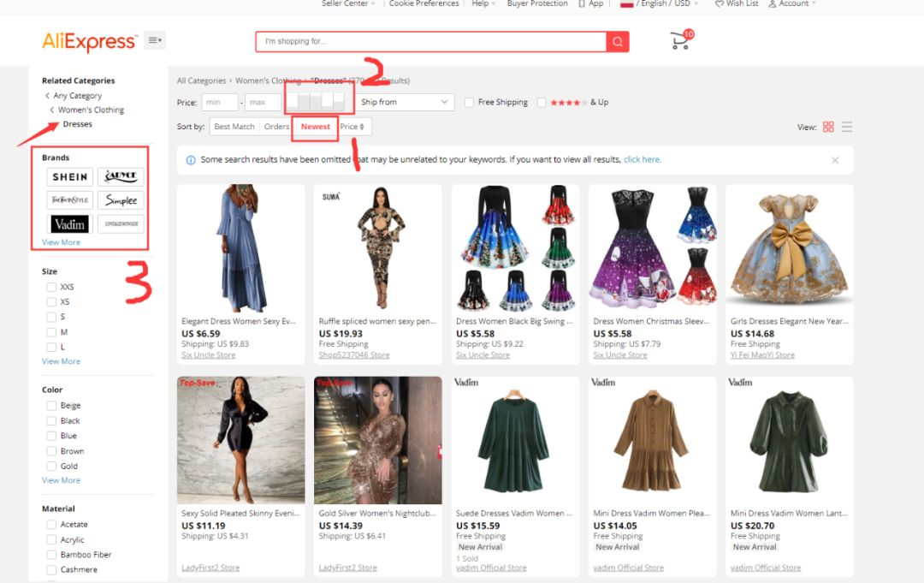Check the Gold color box

click(51, 467)
